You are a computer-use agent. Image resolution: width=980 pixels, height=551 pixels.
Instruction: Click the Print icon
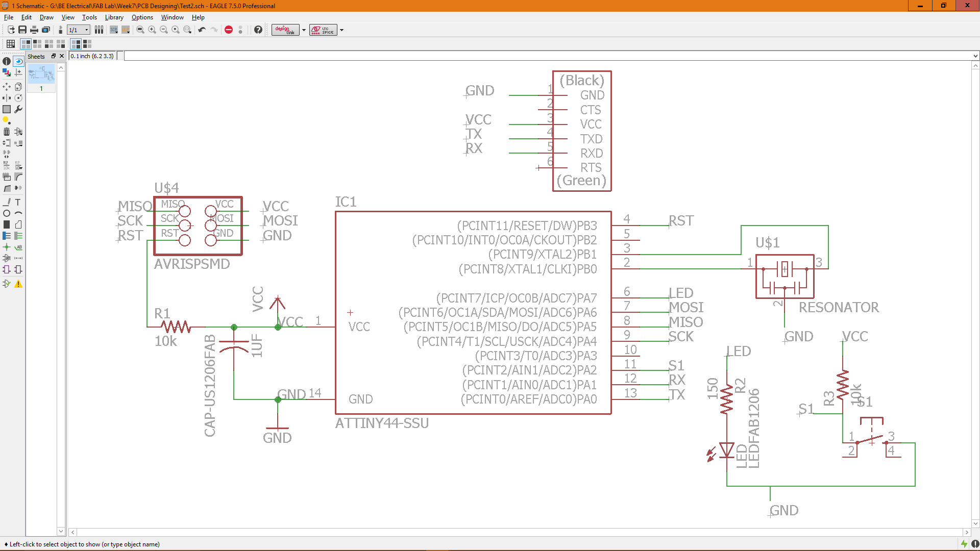[x=34, y=30]
